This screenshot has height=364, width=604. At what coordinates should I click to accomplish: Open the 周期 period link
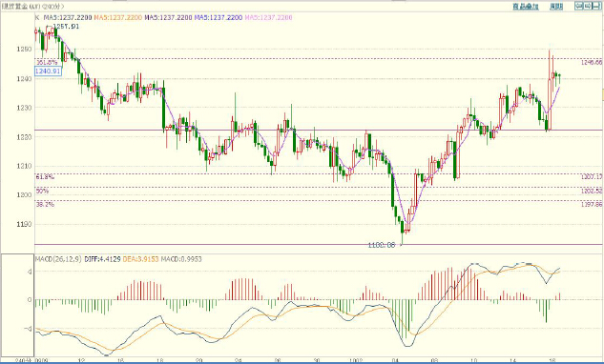coord(556,7)
